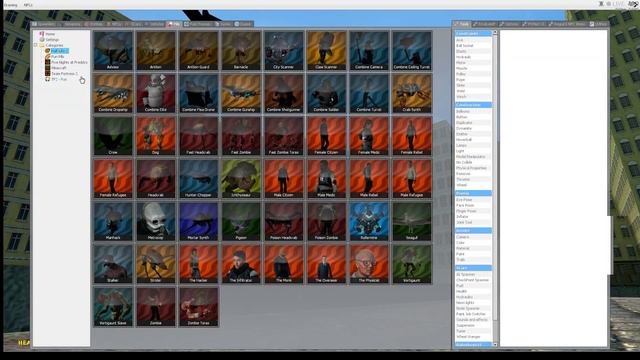Select The Overseer icon
Image resolution: width=640 pixels, height=360 pixels.
327,264
